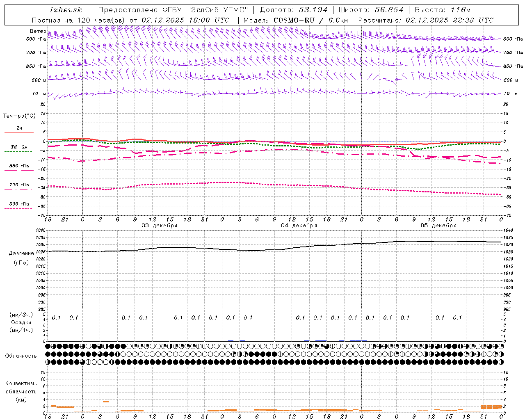Image resolution: width=525 pixels, height=420 pixels.
Task: Click the 500 гПа temperature legend entry
Action: [19, 204]
